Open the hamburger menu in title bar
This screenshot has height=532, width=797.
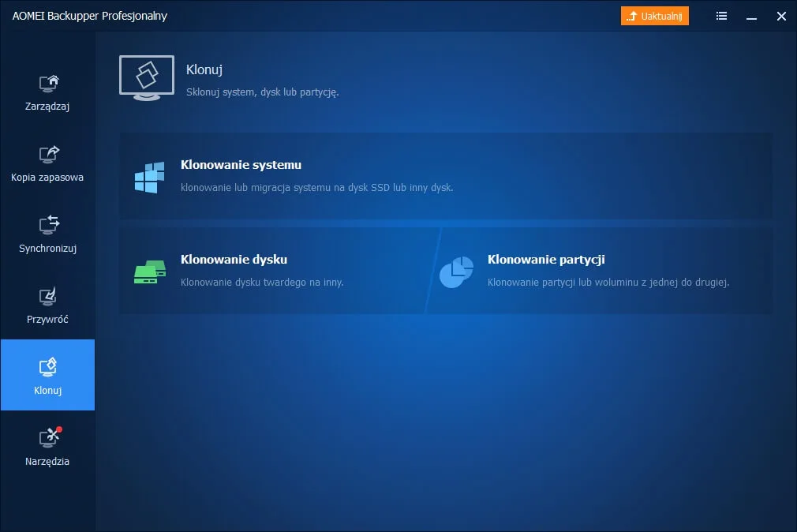721,16
